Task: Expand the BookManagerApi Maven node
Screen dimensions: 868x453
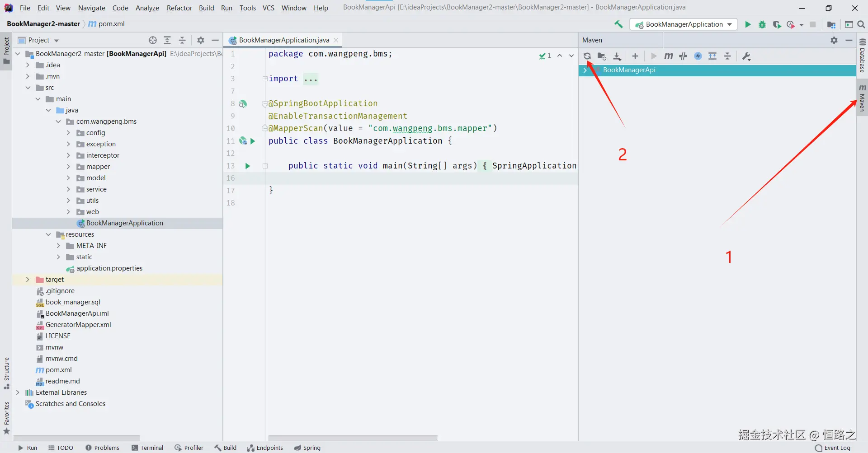Action: tap(585, 70)
